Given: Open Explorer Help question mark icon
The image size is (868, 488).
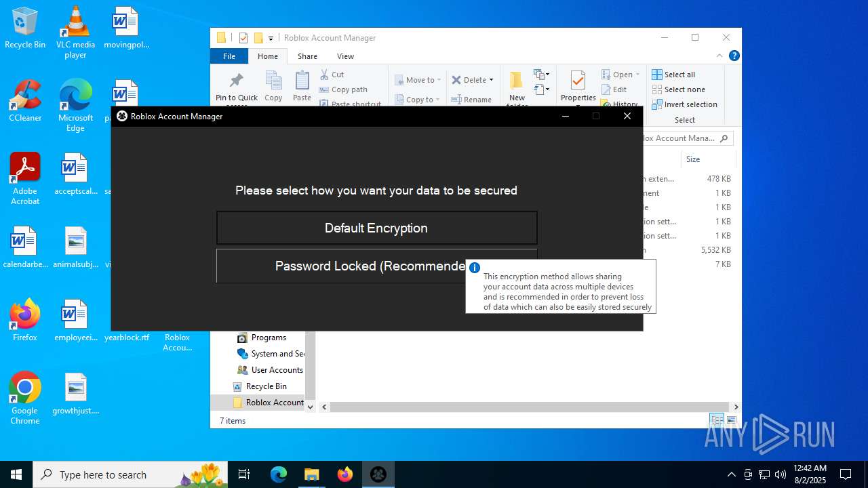Looking at the screenshot, I should pyautogui.click(x=734, y=56).
